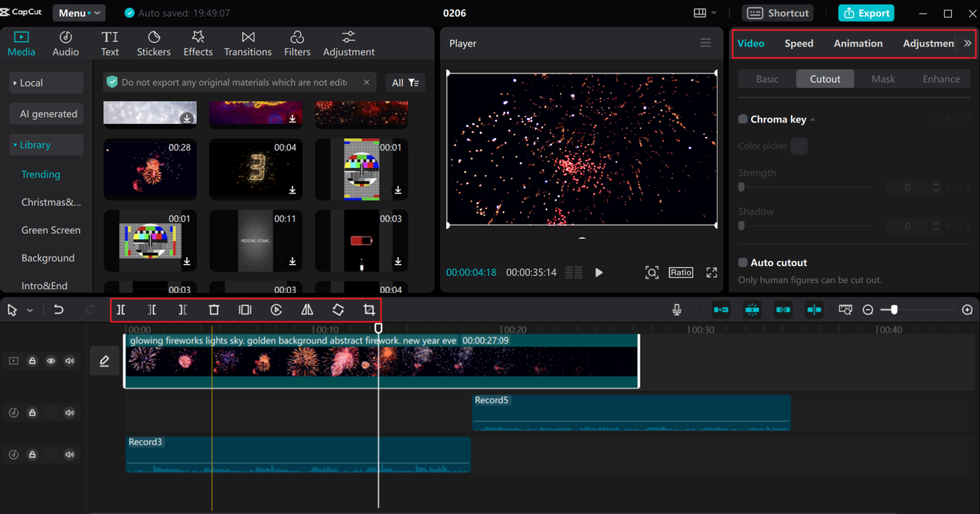980x514 pixels.
Task: Enter full screen preview
Action: tap(711, 272)
